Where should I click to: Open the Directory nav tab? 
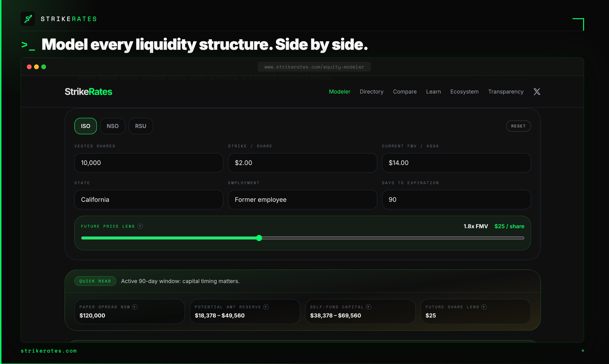[371, 91]
